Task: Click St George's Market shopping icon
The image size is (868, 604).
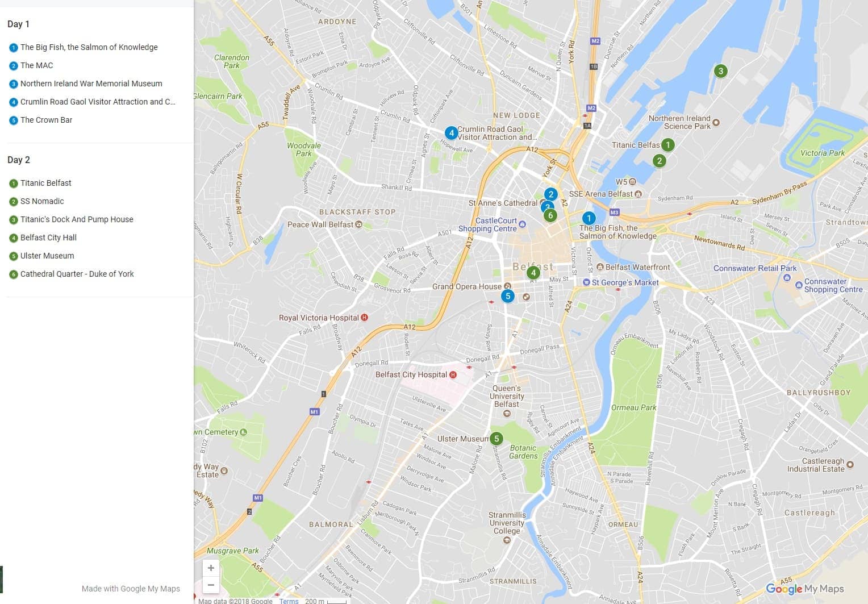Action: tap(586, 282)
